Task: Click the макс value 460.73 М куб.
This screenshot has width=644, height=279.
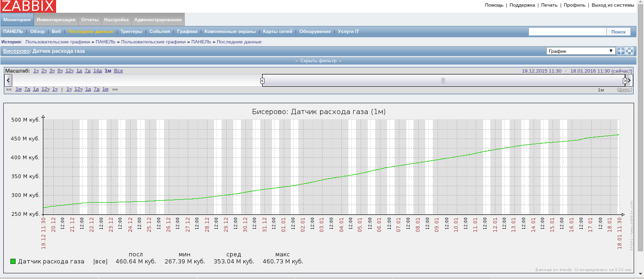Action: 283,261
